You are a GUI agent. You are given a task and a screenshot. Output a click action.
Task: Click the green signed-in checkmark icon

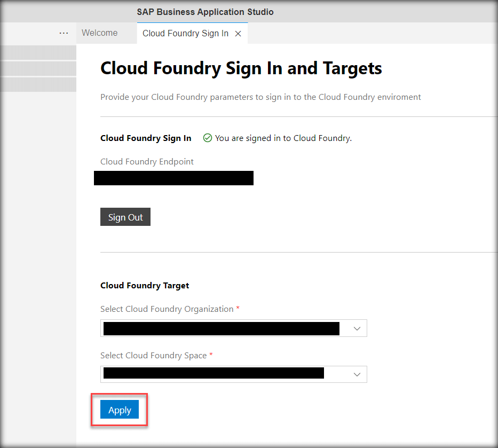click(x=208, y=138)
